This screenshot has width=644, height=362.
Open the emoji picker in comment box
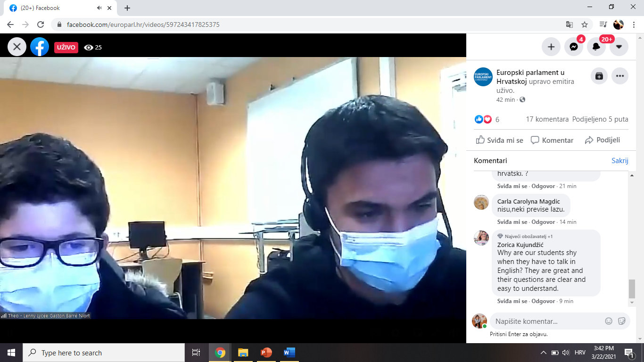coord(609,321)
